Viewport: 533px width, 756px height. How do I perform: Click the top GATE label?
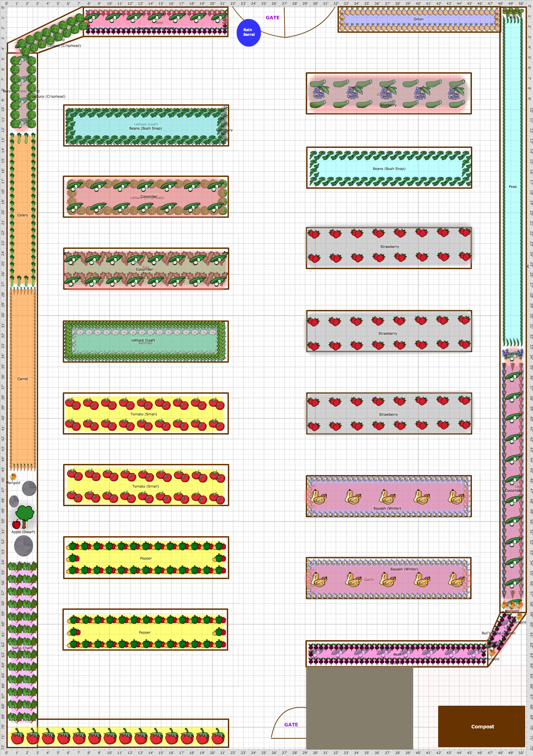click(x=272, y=18)
